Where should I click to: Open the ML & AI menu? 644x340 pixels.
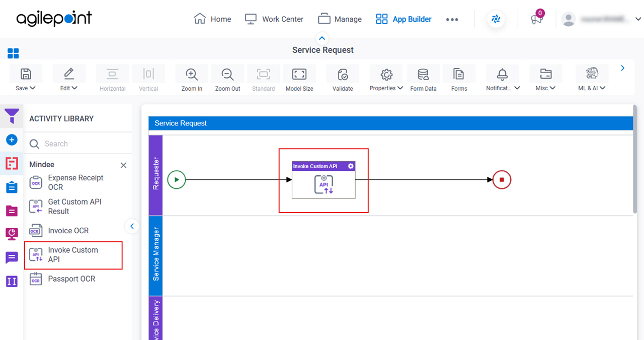click(x=592, y=75)
